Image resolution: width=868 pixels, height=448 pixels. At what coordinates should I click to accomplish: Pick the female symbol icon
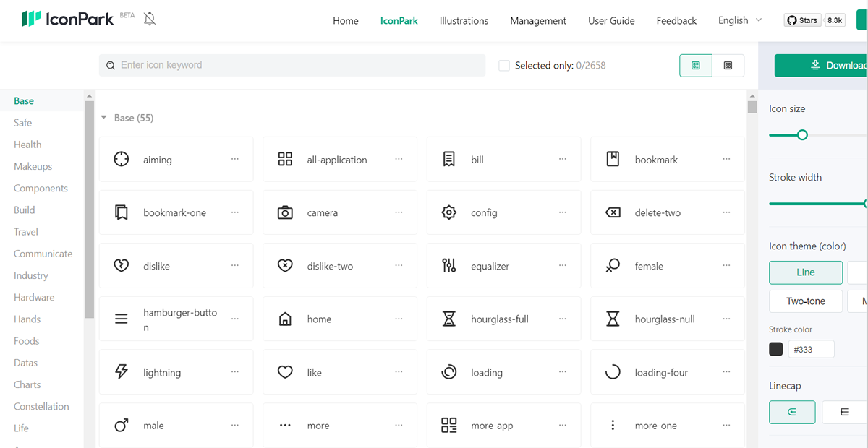click(x=613, y=266)
